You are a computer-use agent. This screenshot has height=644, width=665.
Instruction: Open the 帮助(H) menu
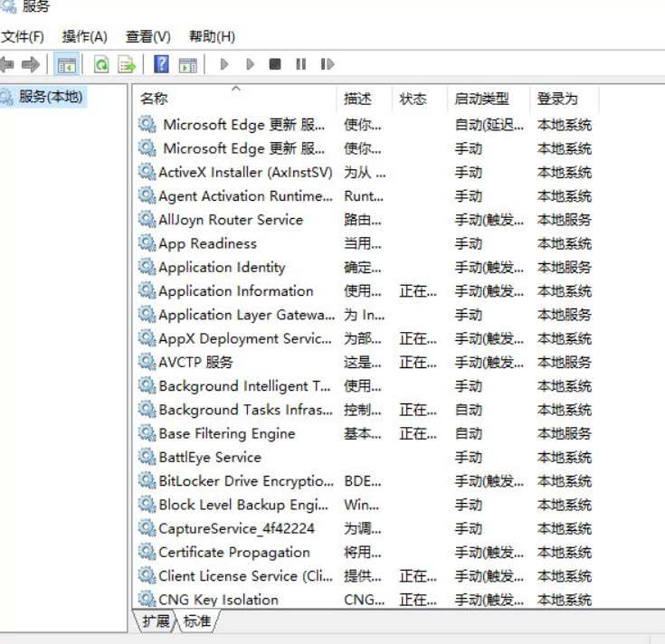pos(212,37)
